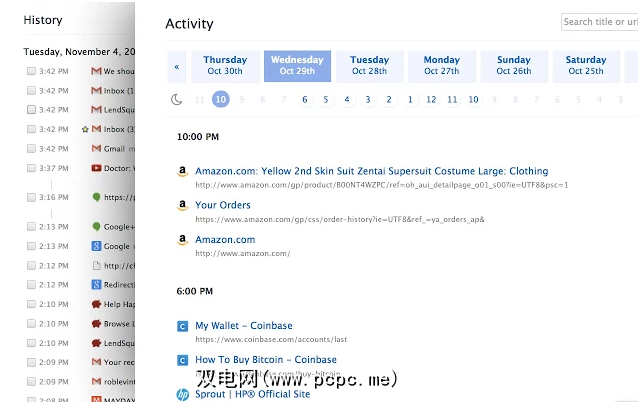
Task: Click the red icon in the Browse row
Action: pos(96,323)
